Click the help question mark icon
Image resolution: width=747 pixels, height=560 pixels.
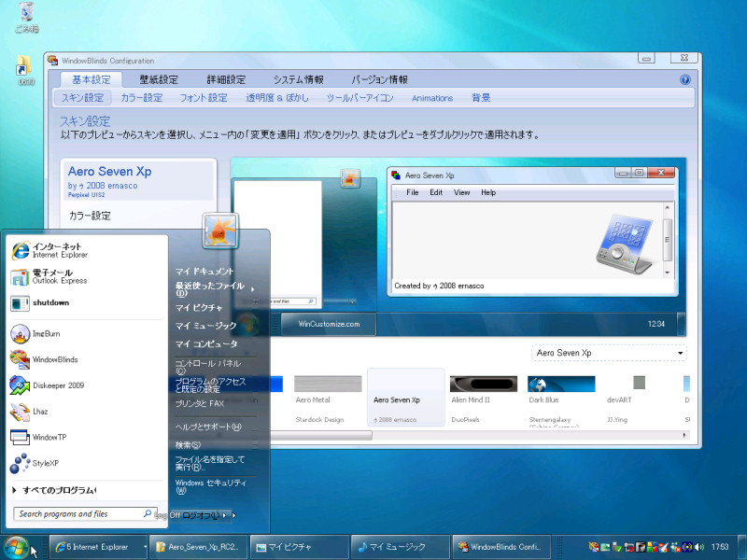point(685,79)
